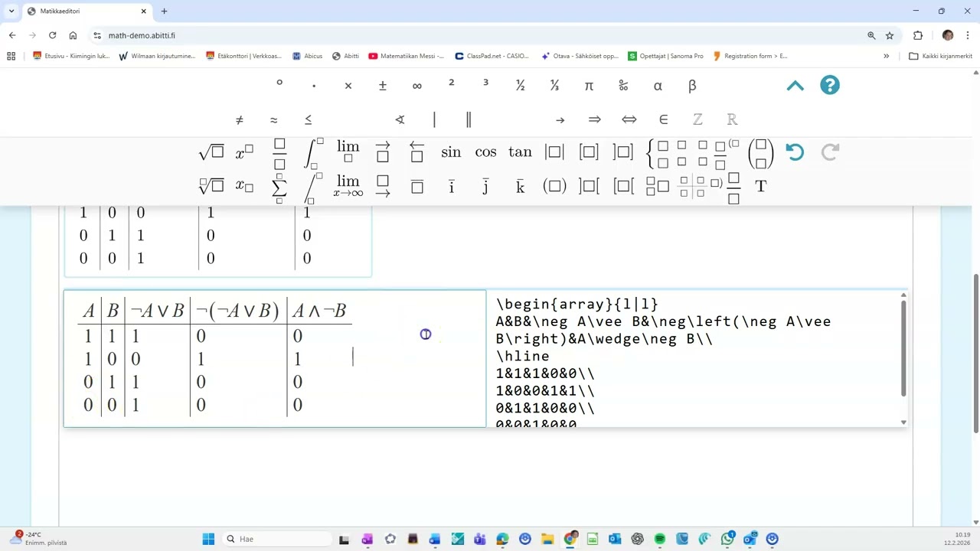The height and width of the screenshot is (551, 980).
Task: Insert the infinity symbol
Action: pyautogui.click(x=416, y=86)
